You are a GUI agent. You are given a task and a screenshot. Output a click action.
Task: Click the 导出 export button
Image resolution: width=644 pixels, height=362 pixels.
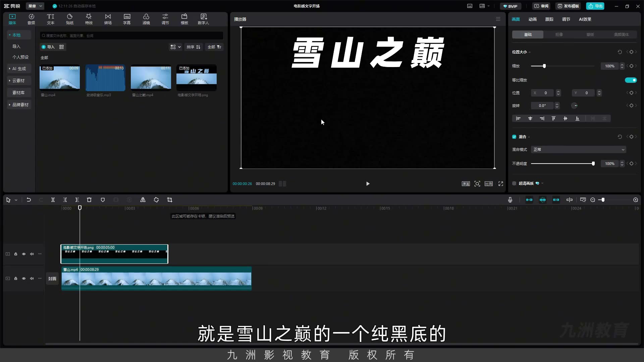click(x=595, y=6)
